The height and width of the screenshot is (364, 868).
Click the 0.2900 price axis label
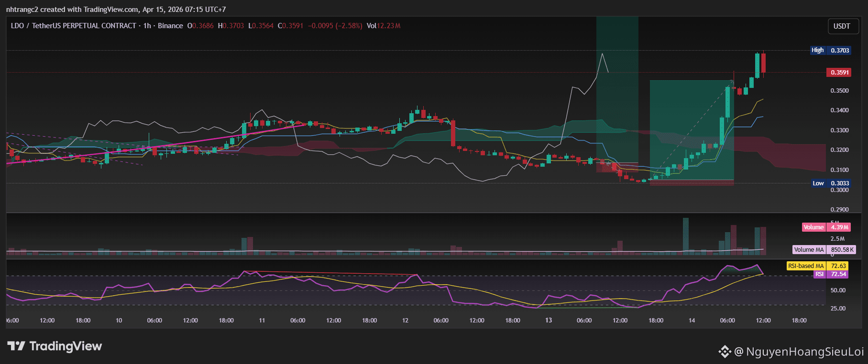[840, 210]
